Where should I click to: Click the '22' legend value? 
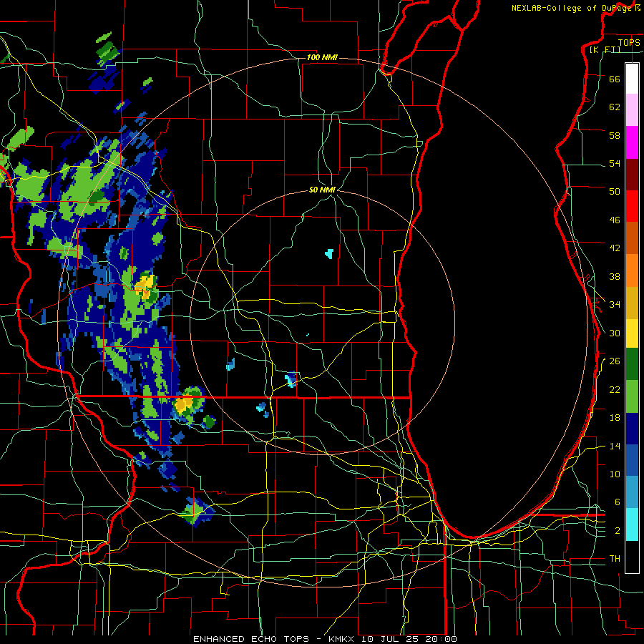[x=615, y=389]
